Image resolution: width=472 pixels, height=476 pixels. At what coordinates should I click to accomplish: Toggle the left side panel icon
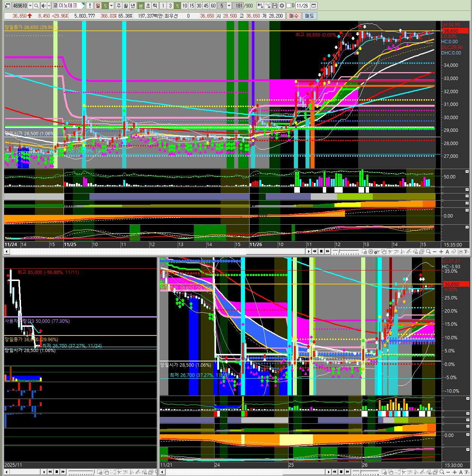[7, 6]
